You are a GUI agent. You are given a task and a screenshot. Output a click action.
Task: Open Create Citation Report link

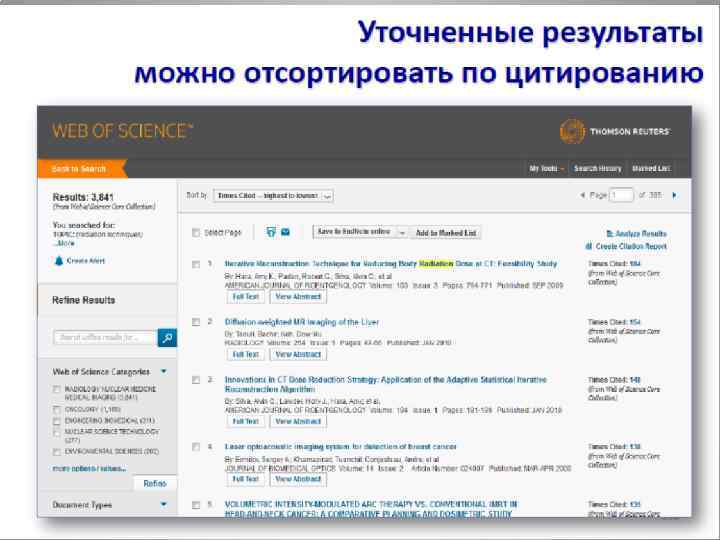626,247
